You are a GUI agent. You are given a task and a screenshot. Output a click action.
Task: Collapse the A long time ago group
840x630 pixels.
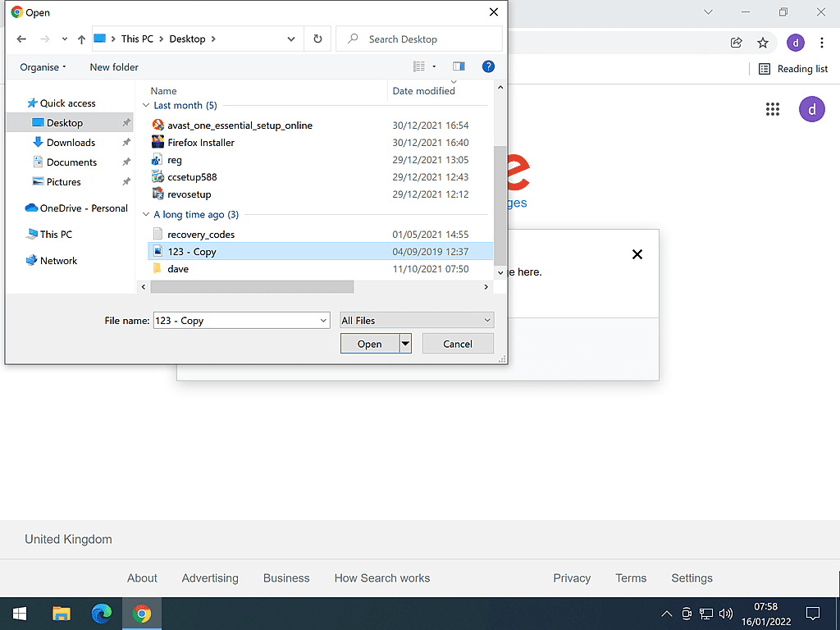point(147,215)
